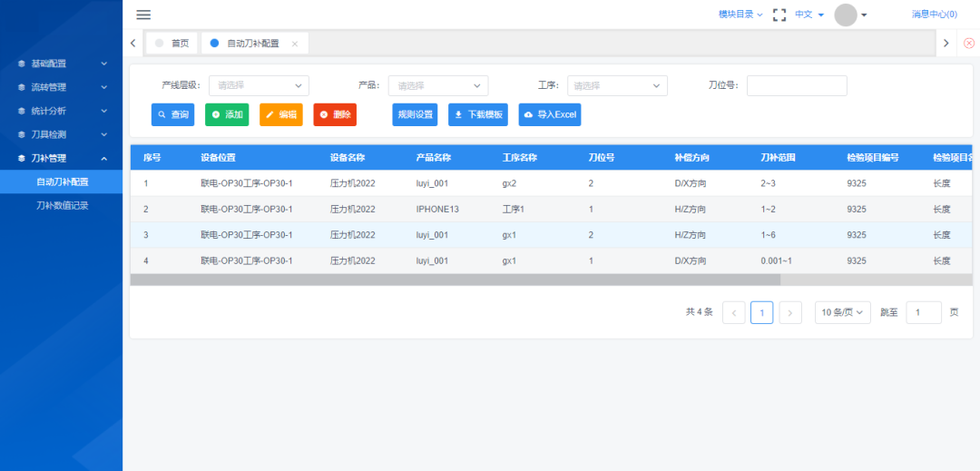Open the 模块目录 dropdown
The width and height of the screenshot is (980, 471).
click(740, 15)
